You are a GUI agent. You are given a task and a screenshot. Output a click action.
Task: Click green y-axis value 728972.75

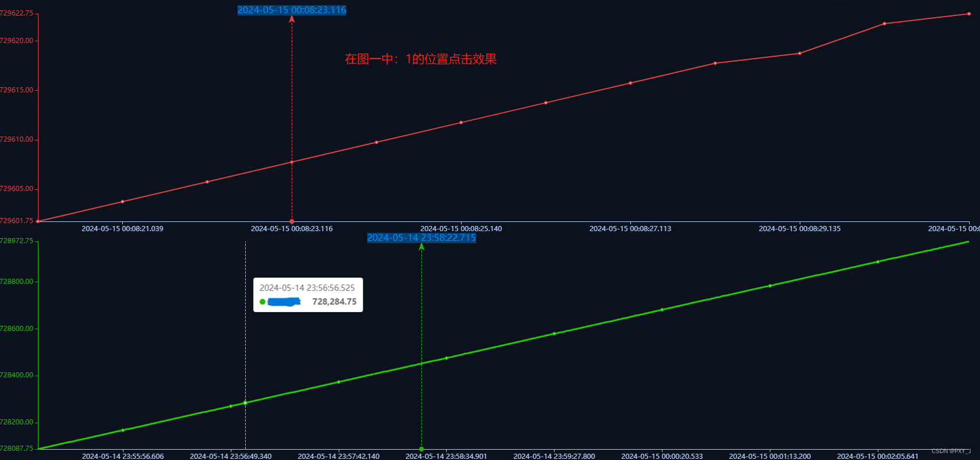click(x=17, y=241)
